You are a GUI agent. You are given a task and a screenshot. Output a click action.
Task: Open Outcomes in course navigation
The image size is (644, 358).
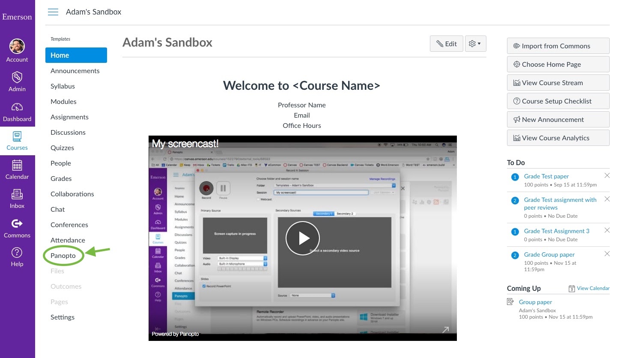pos(66,286)
